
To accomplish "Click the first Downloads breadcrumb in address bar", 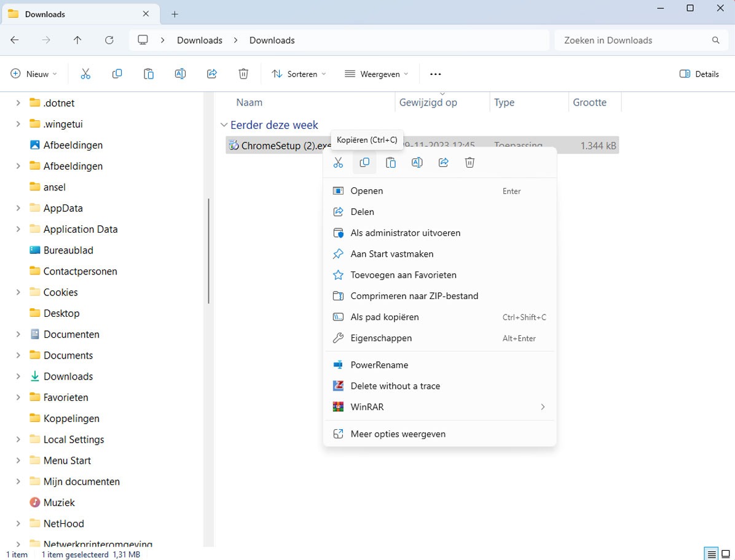I will [200, 41].
